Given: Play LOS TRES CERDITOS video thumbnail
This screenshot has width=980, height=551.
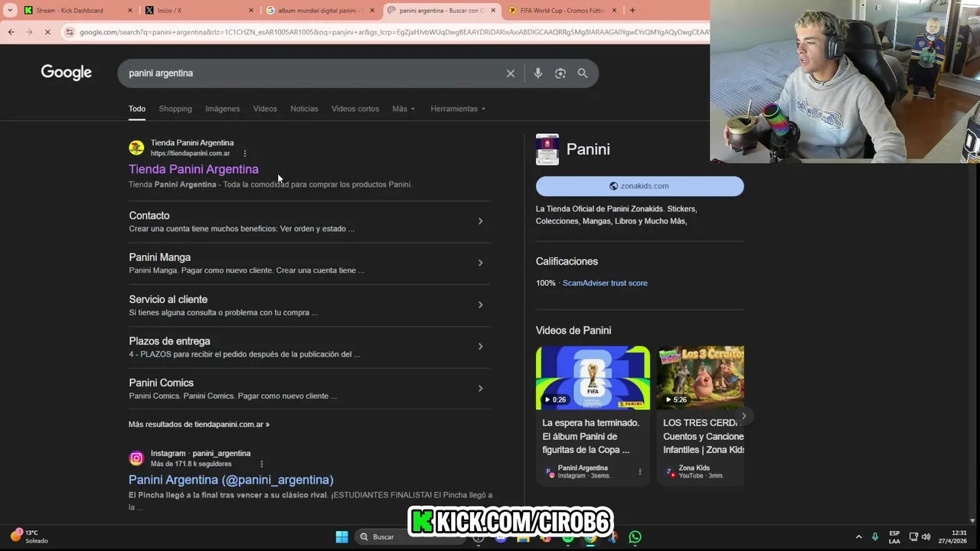Looking at the screenshot, I should tap(701, 377).
